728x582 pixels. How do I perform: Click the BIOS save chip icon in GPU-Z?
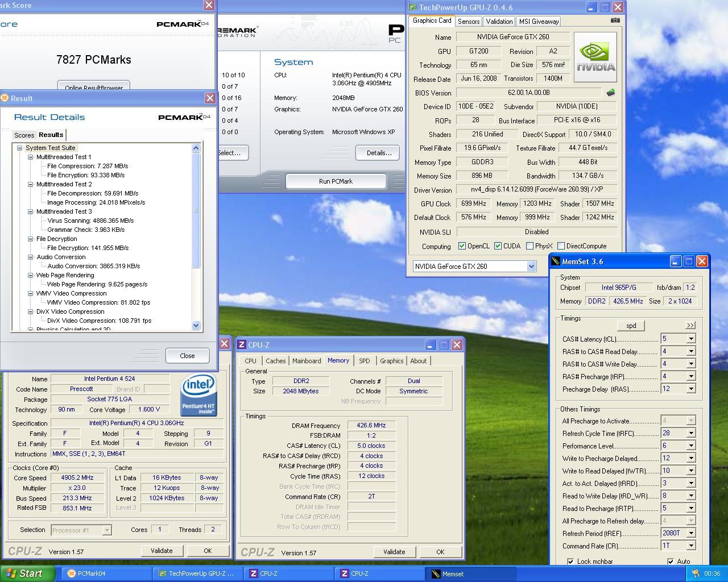pyautogui.click(x=611, y=93)
